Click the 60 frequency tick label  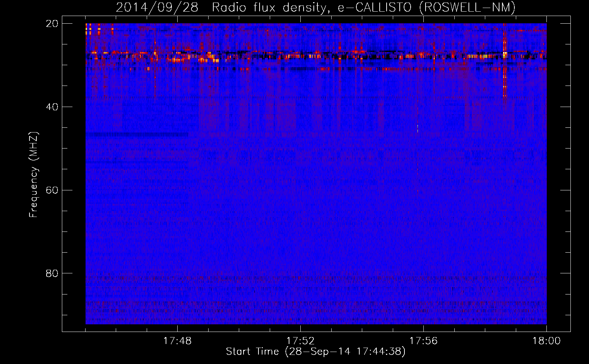pyautogui.click(x=52, y=190)
